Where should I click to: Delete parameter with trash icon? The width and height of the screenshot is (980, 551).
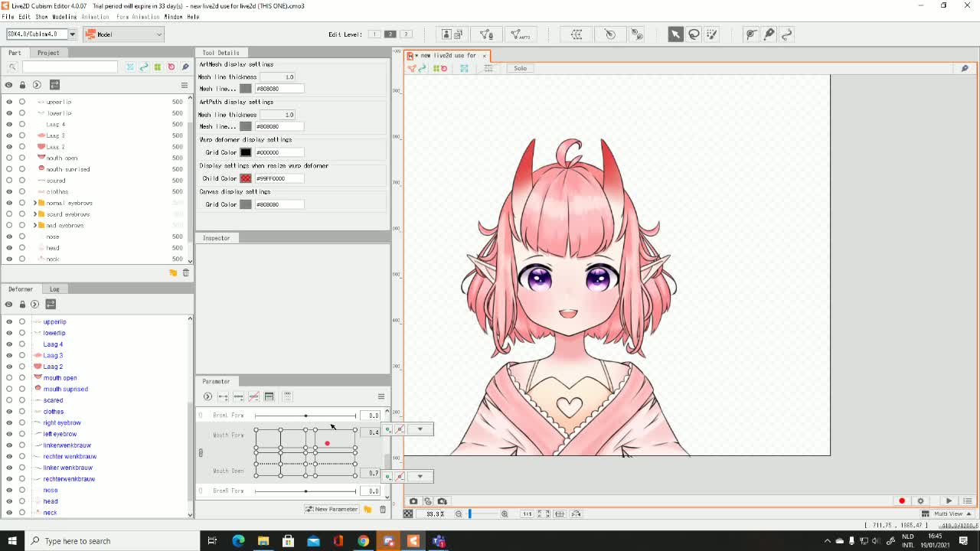(x=383, y=509)
